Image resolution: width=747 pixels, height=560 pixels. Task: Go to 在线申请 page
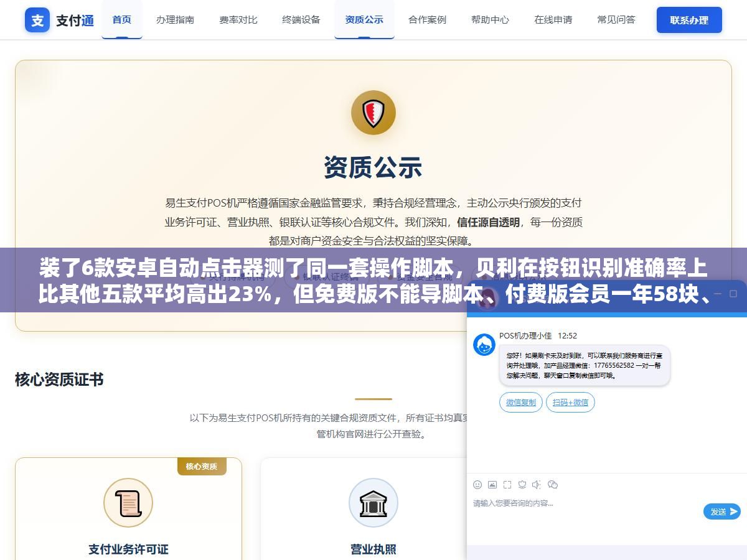(553, 19)
